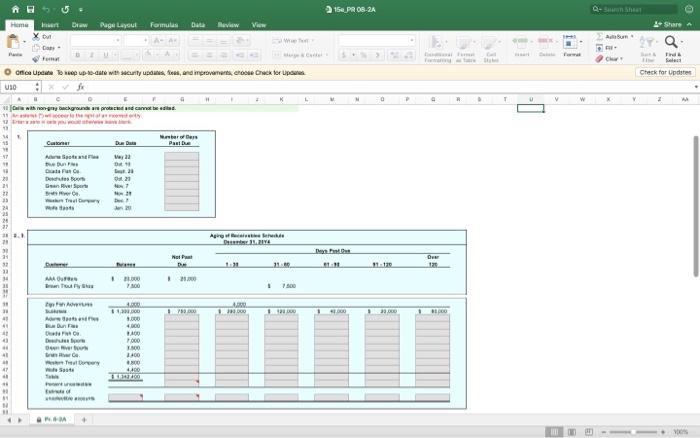Switch to the Insert tab
The width and height of the screenshot is (700, 438).
tap(50, 25)
